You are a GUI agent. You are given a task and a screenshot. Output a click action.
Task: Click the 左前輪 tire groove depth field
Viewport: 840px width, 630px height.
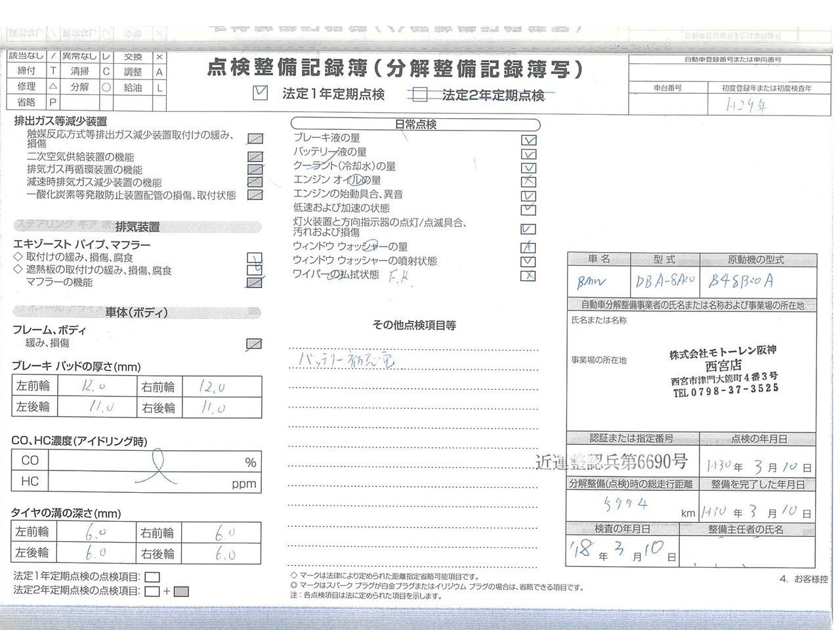[x=96, y=532]
